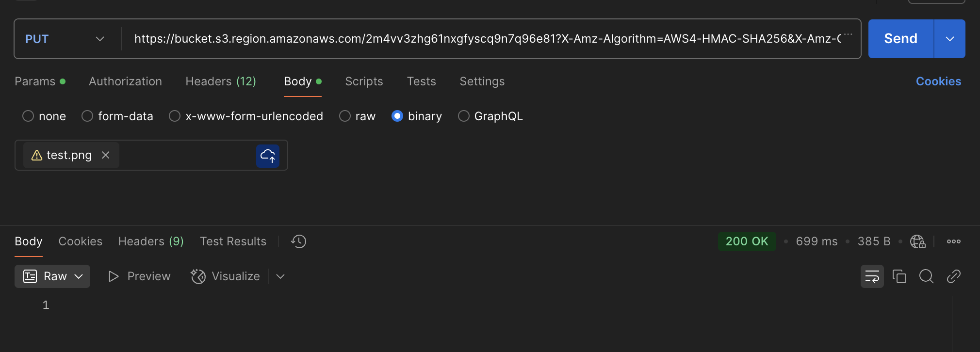Select raw body radio button
The height and width of the screenshot is (352, 980).
tap(345, 116)
